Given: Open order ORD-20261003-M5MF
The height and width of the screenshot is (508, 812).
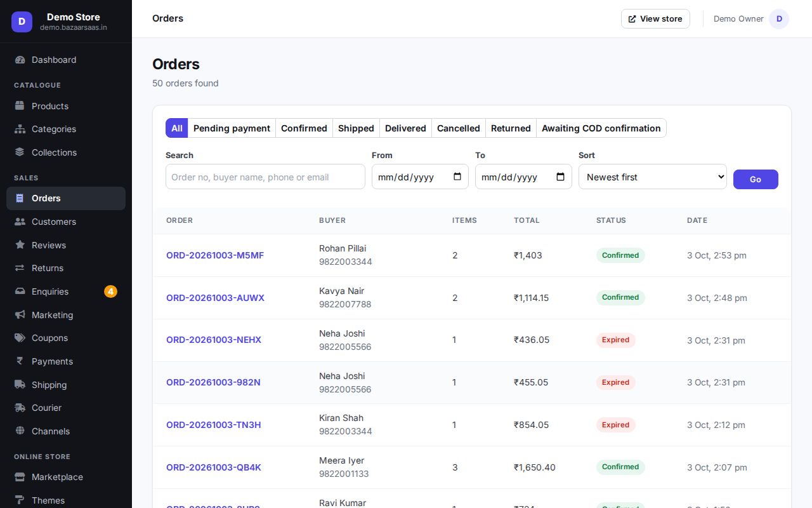Looking at the screenshot, I should point(215,255).
